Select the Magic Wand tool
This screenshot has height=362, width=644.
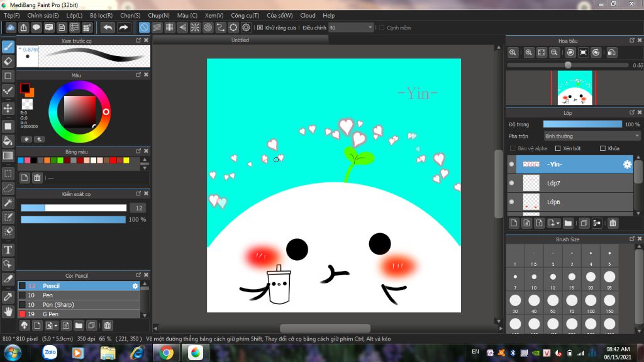[8, 202]
